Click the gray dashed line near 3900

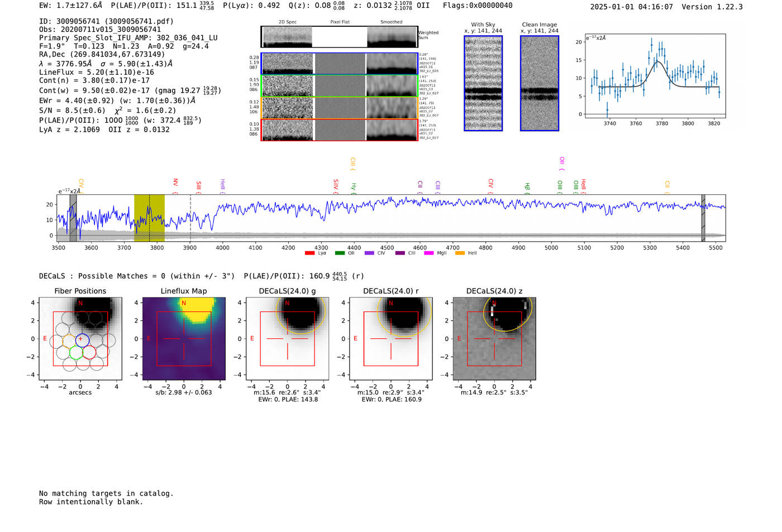coord(190,218)
